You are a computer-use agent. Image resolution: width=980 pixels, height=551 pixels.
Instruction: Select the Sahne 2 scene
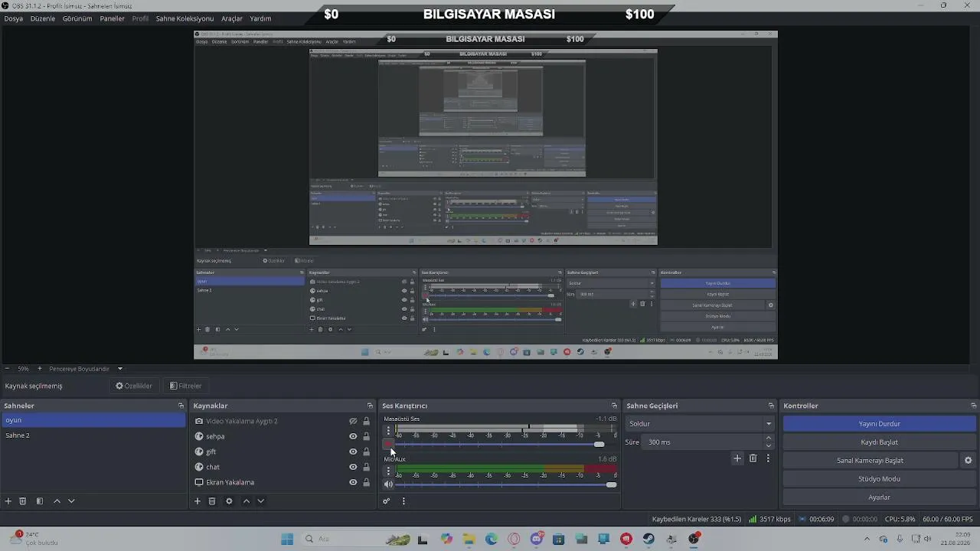coord(93,435)
